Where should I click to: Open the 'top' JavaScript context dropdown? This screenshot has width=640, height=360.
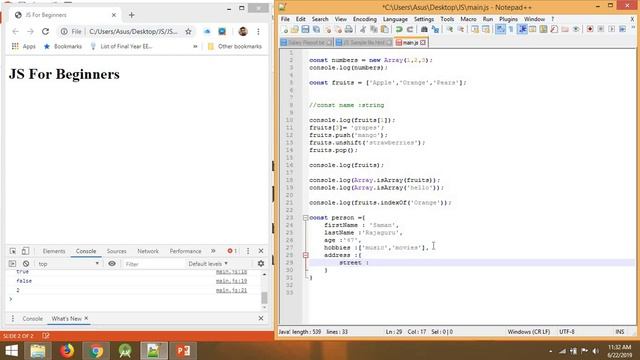(68, 264)
